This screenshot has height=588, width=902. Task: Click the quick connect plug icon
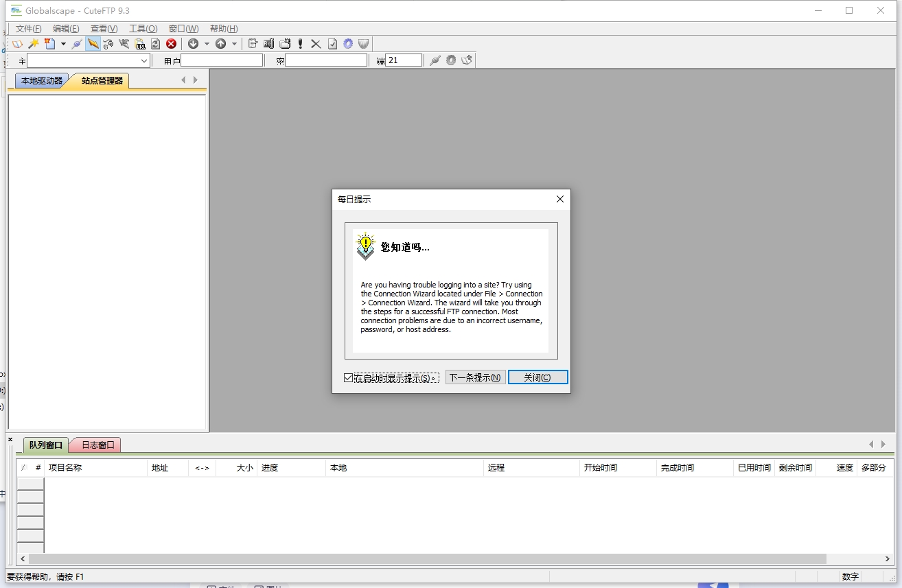(435, 60)
